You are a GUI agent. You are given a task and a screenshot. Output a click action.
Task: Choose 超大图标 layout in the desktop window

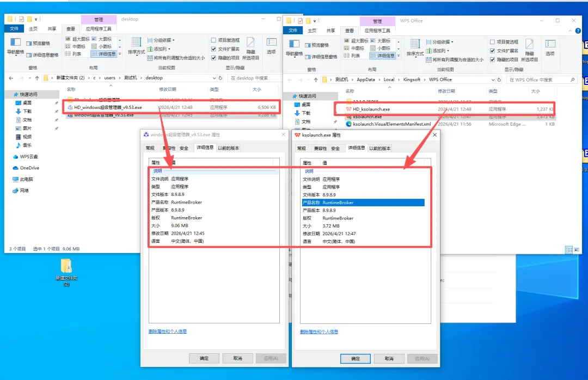77,39
